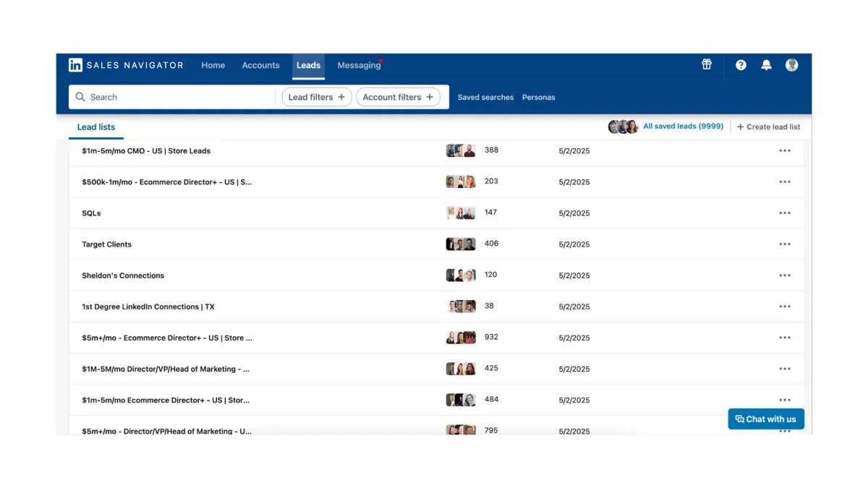The width and height of the screenshot is (868, 488).
Task: Open the $1m-5m/mo CMO - US | Store Leads list
Action: [146, 151]
